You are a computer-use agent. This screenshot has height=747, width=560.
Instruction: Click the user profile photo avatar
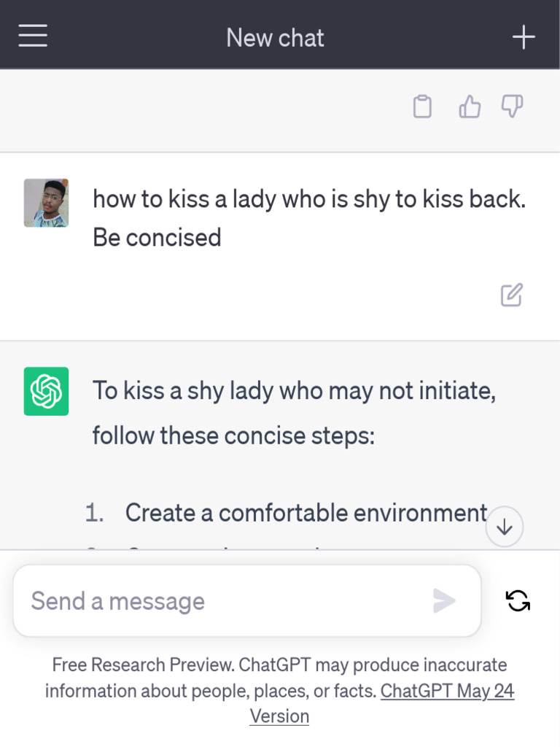point(46,203)
